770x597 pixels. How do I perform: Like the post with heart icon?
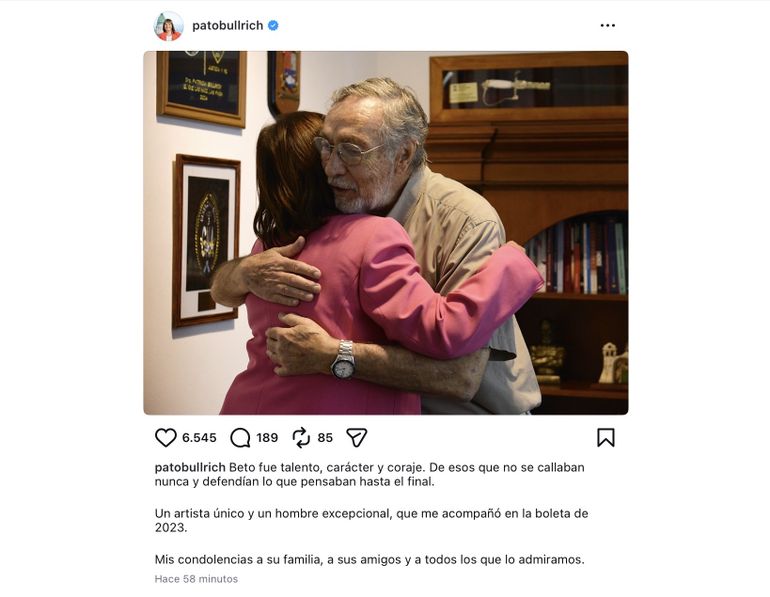click(x=165, y=437)
